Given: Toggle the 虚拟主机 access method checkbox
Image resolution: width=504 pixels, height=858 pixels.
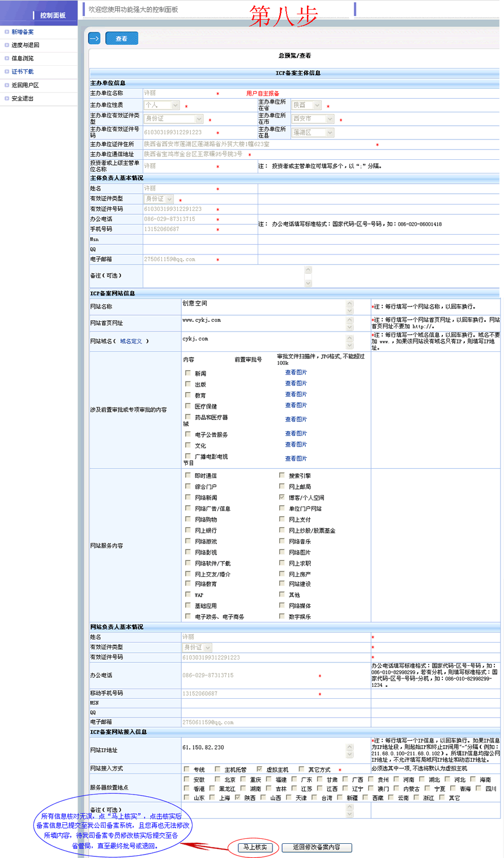Looking at the screenshot, I should tap(259, 769).
